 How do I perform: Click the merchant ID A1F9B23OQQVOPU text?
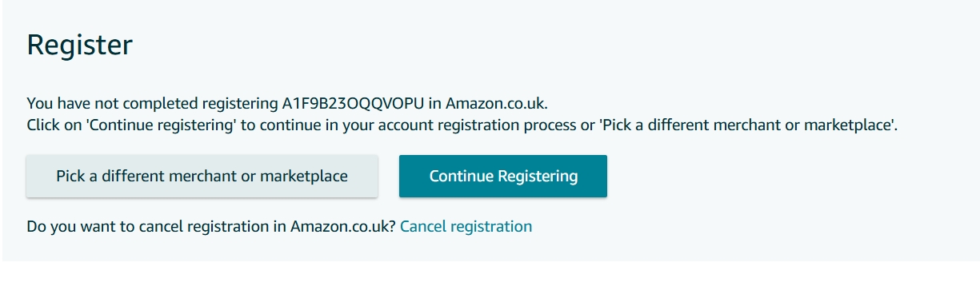(353, 104)
